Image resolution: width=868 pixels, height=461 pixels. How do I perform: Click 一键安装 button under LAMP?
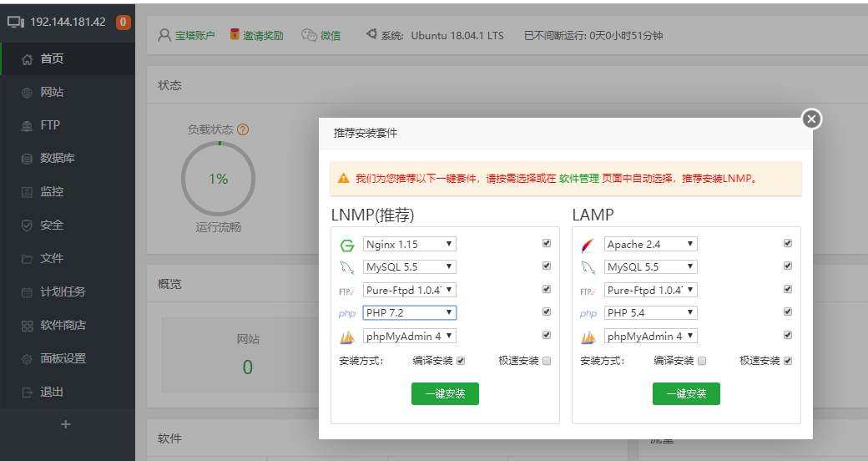pos(686,394)
